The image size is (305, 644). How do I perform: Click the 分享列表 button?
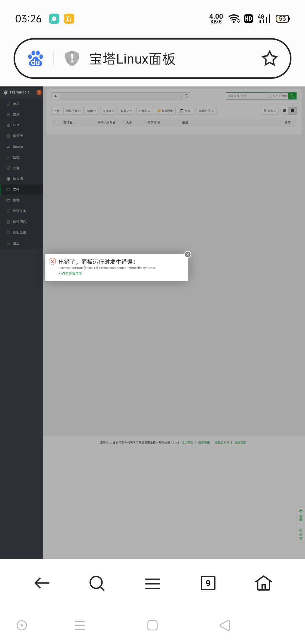point(145,111)
